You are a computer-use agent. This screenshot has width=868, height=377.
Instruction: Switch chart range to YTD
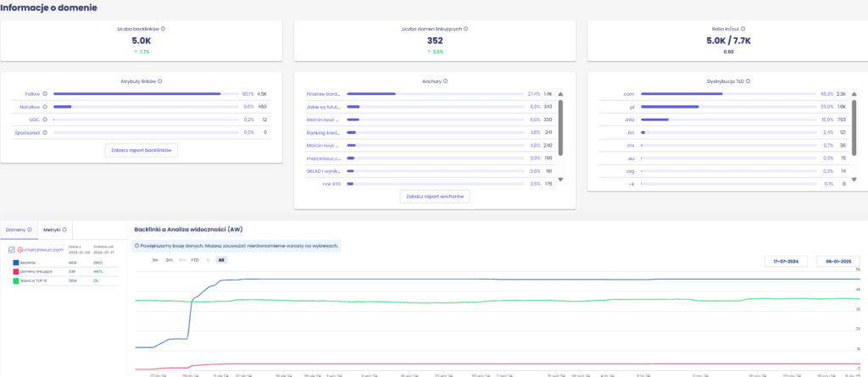pyautogui.click(x=194, y=260)
